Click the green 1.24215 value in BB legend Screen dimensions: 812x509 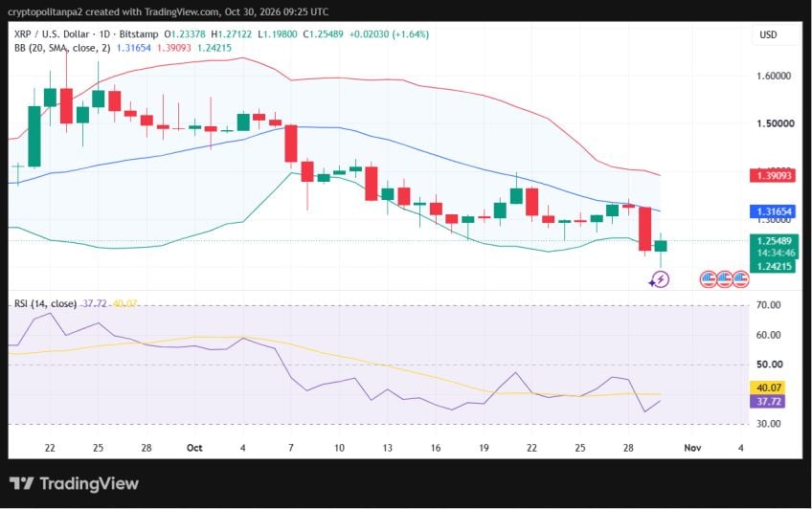(x=214, y=48)
